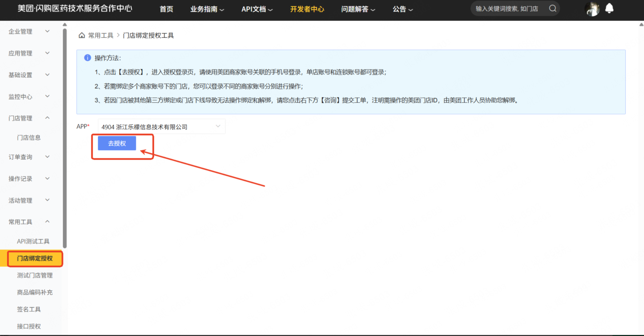The height and width of the screenshot is (336, 644).
Task: Collapse the 门店管理 sidebar section
Action: click(x=29, y=118)
